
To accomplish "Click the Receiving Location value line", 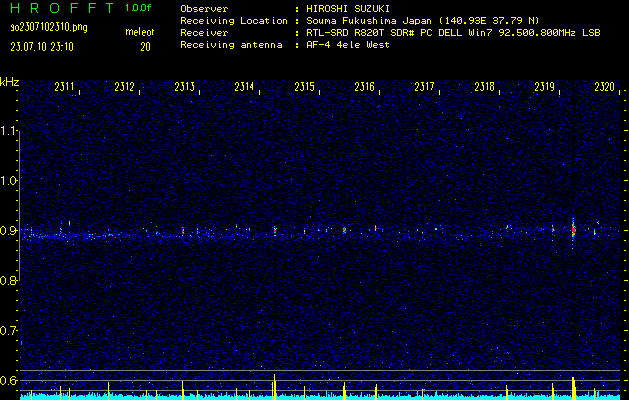I will pyautogui.click(x=426, y=20).
